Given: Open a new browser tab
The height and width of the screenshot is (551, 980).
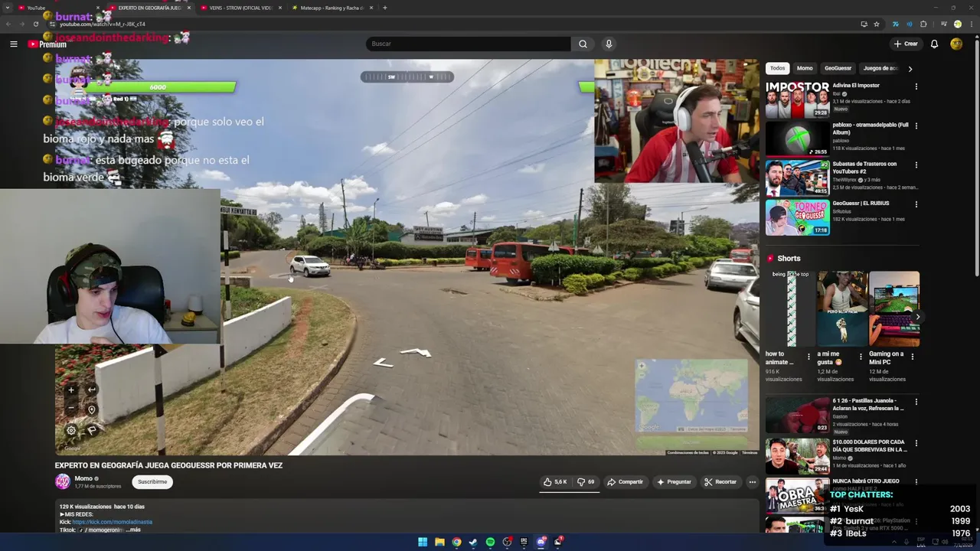Looking at the screenshot, I should click(384, 8).
